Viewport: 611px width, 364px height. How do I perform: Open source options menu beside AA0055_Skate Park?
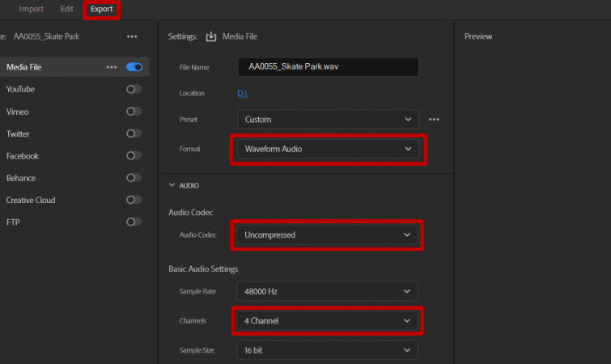[132, 36]
